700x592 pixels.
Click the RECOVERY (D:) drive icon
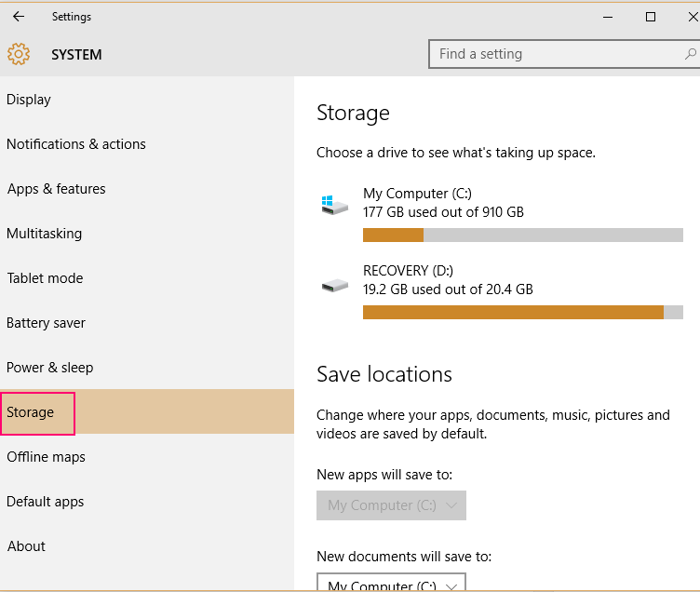coord(334,285)
